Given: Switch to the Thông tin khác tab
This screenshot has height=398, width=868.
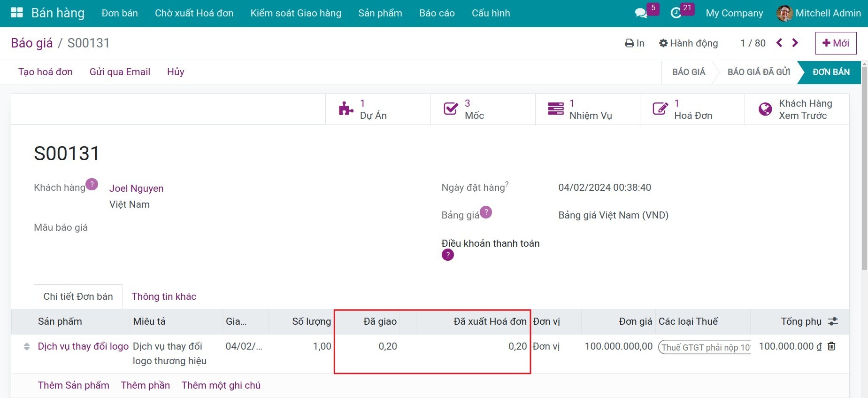Looking at the screenshot, I should click(164, 297).
